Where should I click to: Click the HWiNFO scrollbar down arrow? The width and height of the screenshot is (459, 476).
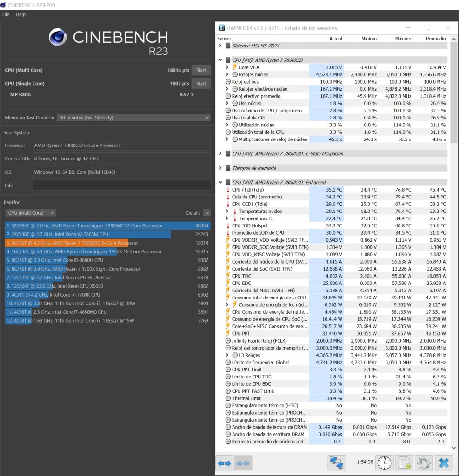point(453,448)
